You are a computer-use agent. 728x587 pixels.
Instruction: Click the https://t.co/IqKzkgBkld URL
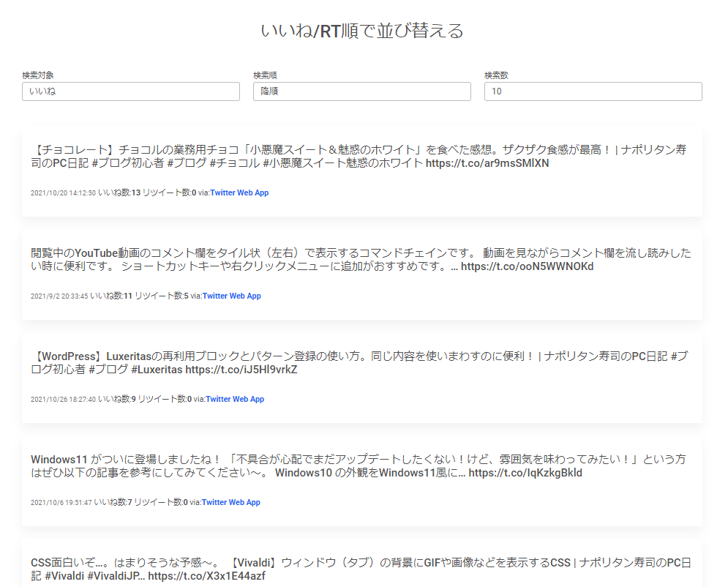click(525, 473)
